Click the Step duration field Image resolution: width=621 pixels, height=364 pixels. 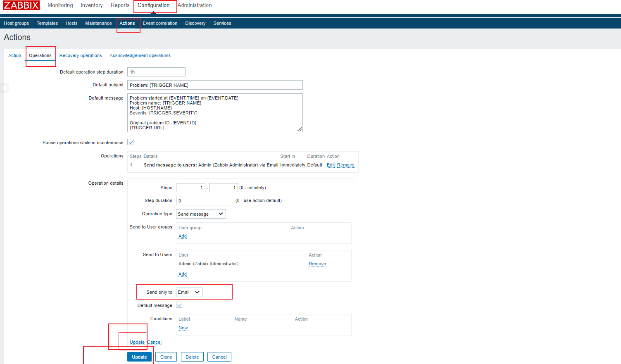(x=205, y=200)
